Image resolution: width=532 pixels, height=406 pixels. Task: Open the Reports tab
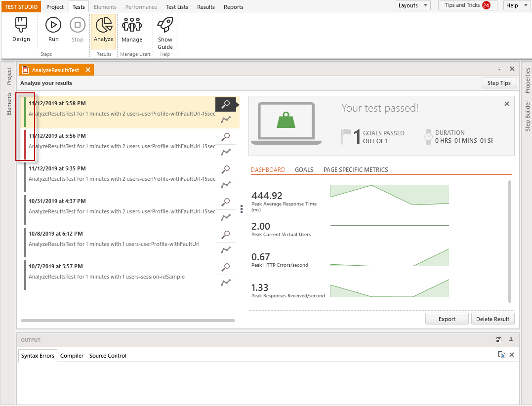tap(234, 7)
